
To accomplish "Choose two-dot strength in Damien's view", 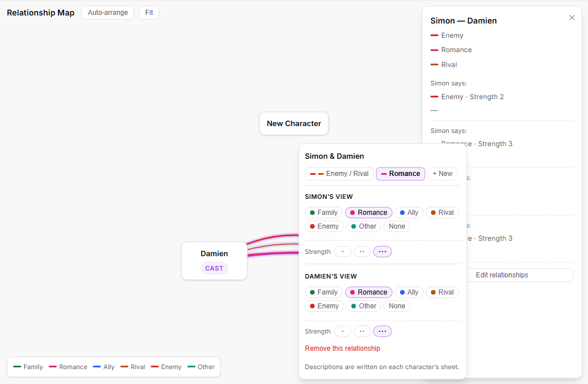I will [x=362, y=331].
